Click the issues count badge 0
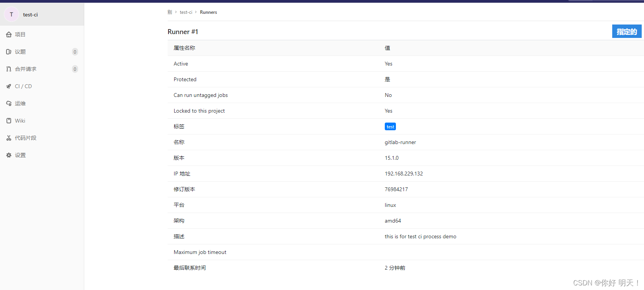 pyautogui.click(x=75, y=52)
